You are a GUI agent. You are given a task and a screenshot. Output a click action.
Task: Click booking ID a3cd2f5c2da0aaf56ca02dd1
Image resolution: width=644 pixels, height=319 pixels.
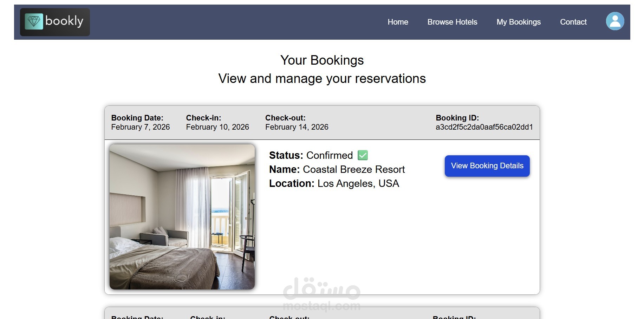484,127
